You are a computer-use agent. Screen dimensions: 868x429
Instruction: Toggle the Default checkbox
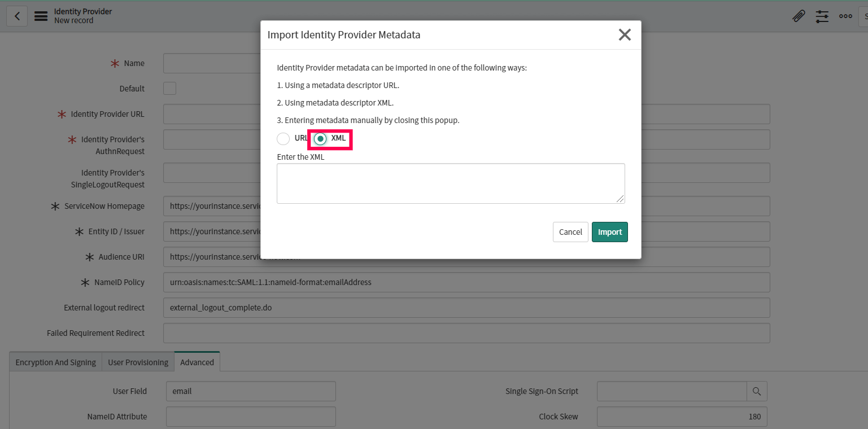(169, 89)
